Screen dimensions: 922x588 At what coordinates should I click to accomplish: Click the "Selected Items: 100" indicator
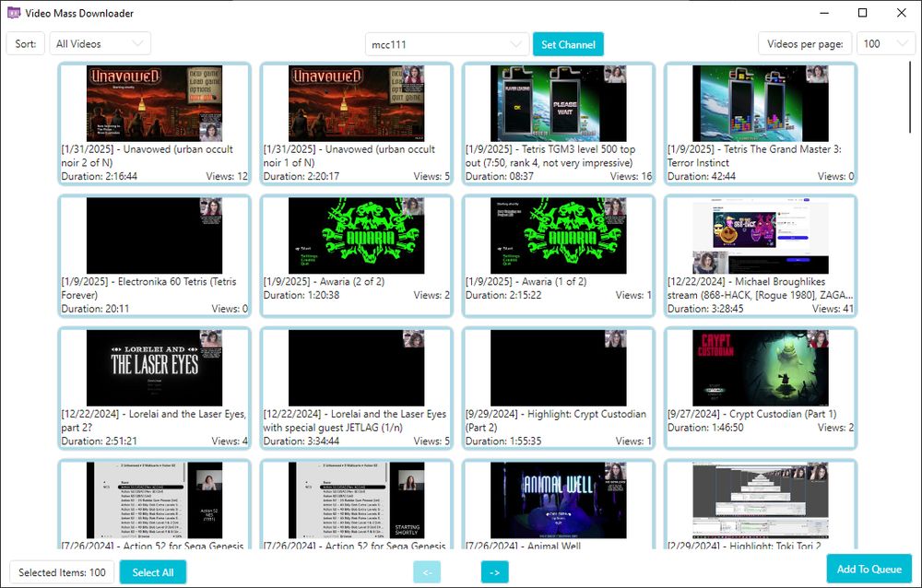(x=63, y=572)
